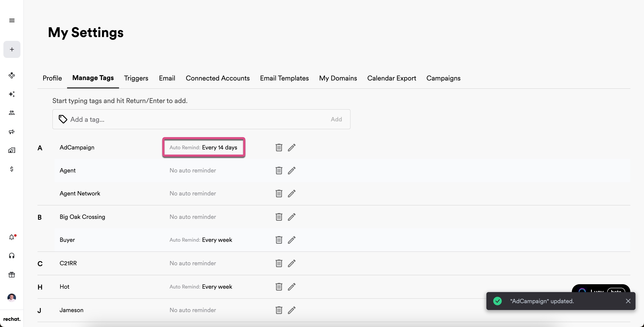Switch to the Triggers tab
Screen dimensions: 644x327
(136, 78)
